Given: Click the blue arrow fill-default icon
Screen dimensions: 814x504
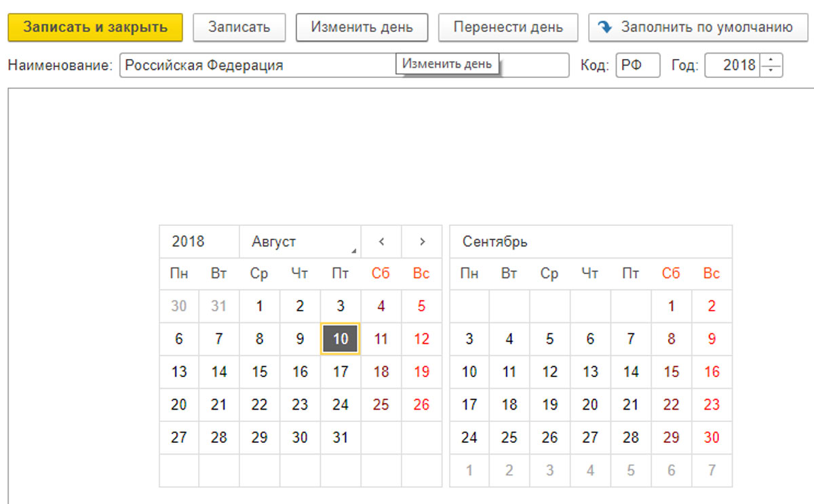Looking at the screenshot, I should click(605, 27).
